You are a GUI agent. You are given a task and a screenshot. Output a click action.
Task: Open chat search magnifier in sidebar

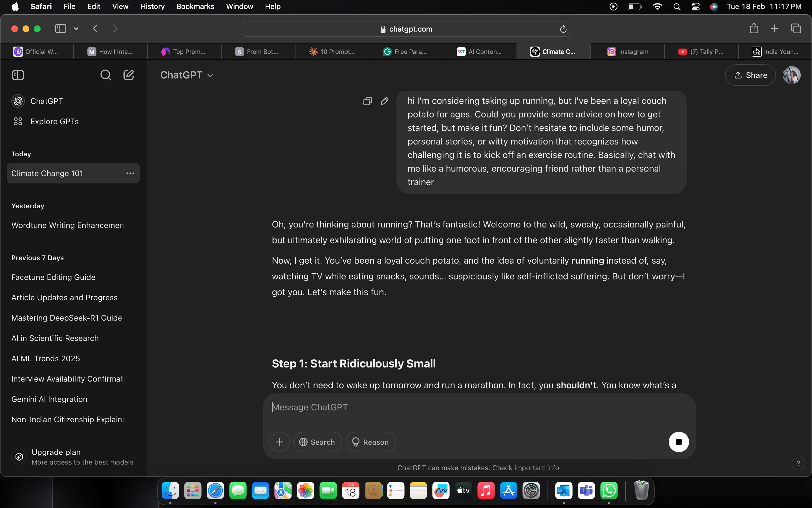pyautogui.click(x=106, y=75)
